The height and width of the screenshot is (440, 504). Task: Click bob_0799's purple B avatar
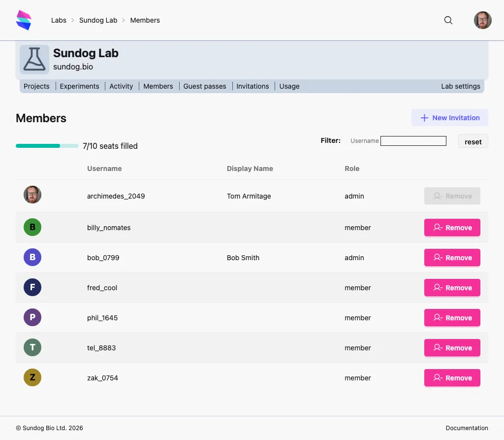click(x=32, y=257)
